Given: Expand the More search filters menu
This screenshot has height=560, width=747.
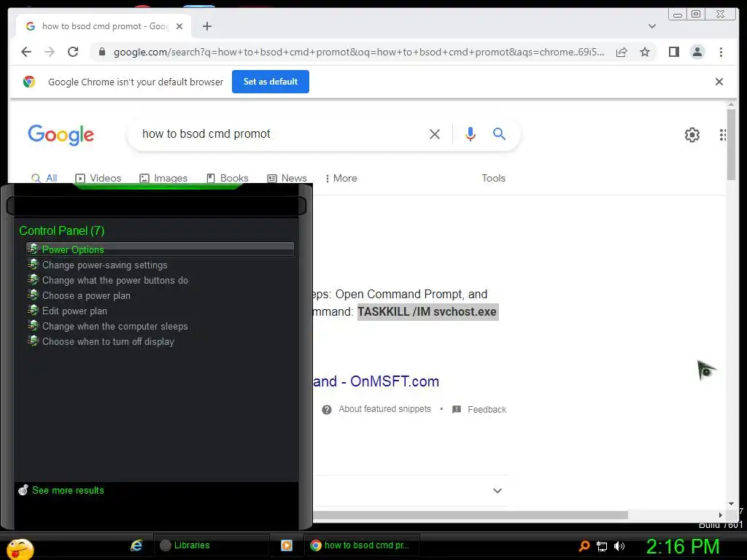Looking at the screenshot, I should click(341, 178).
